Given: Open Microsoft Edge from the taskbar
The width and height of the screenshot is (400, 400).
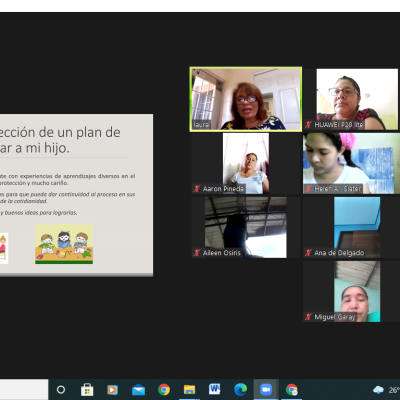Looking at the screenshot, I should pos(240,389).
